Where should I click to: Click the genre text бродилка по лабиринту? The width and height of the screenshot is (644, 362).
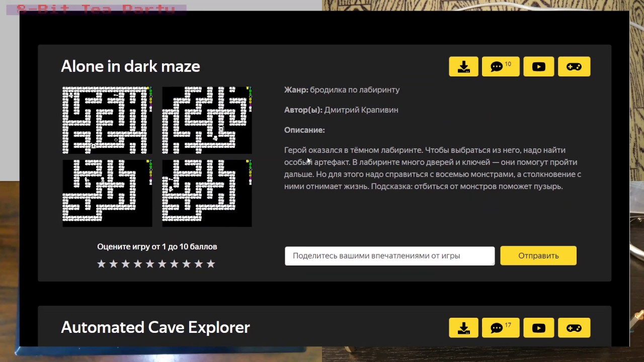pos(355,89)
